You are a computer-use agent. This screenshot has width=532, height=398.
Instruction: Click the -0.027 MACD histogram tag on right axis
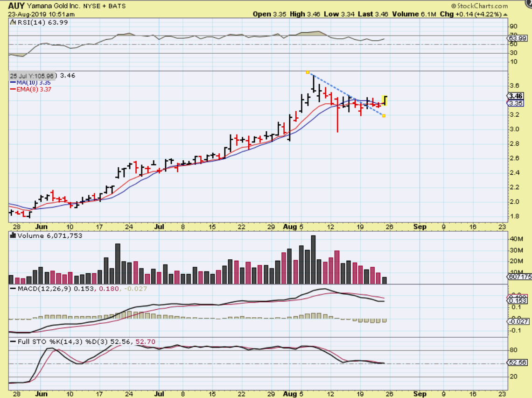518,321
